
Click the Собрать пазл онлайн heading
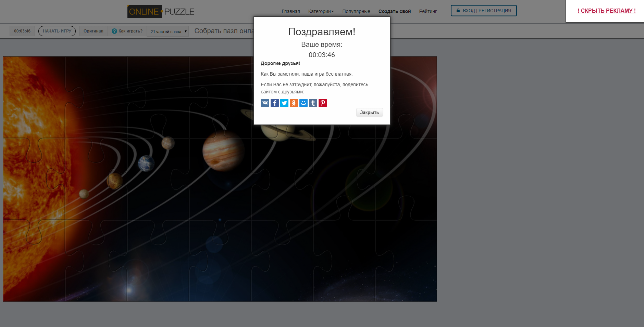coord(224,31)
